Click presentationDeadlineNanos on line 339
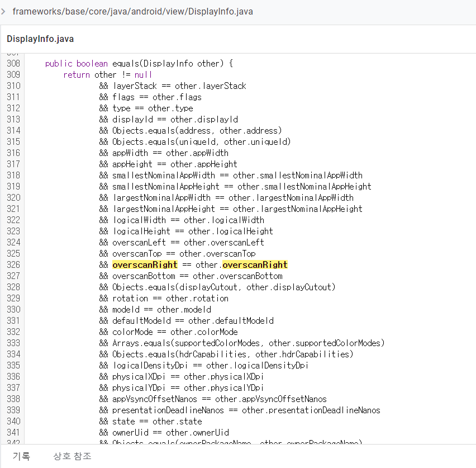This screenshot has height=468, width=476. point(168,410)
